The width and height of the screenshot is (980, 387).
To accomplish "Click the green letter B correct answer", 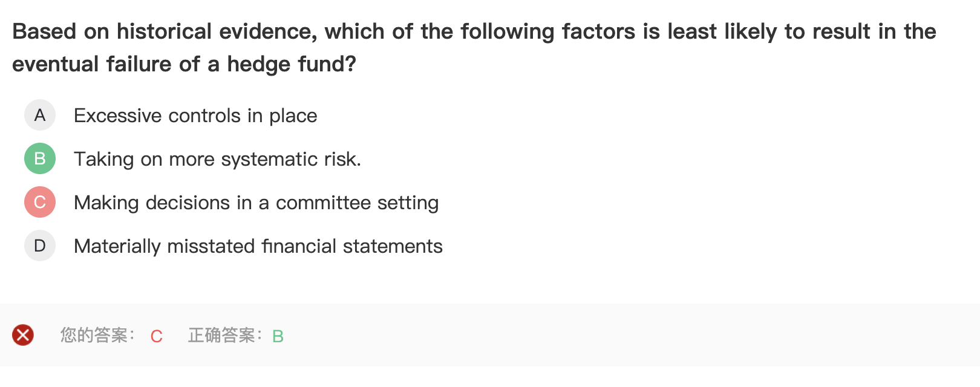I will [x=278, y=336].
